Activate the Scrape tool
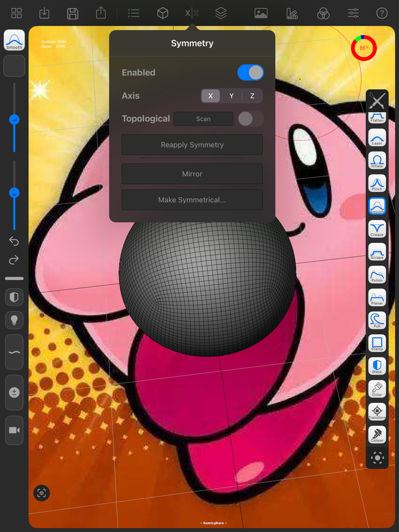The width and height of the screenshot is (399, 532). (x=377, y=252)
